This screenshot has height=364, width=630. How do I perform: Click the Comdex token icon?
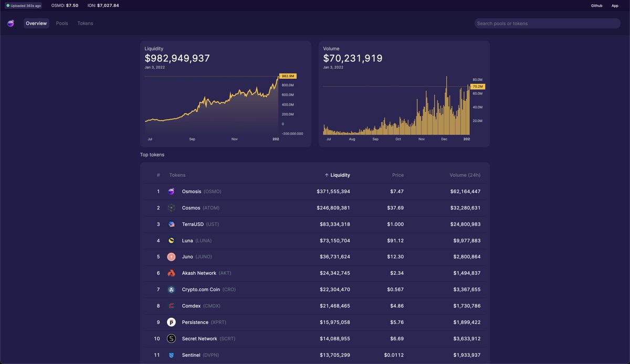171,306
